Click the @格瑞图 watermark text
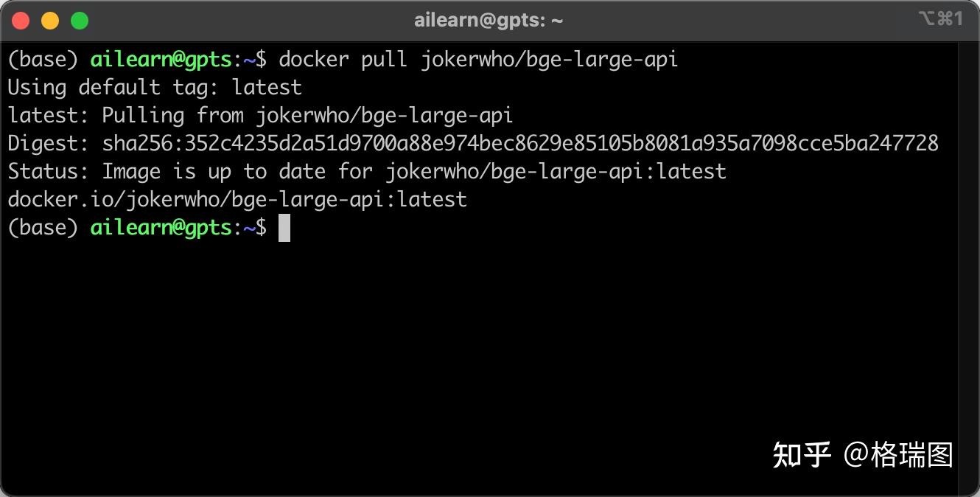This screenshot has width=980, height=497. (898, 455)
